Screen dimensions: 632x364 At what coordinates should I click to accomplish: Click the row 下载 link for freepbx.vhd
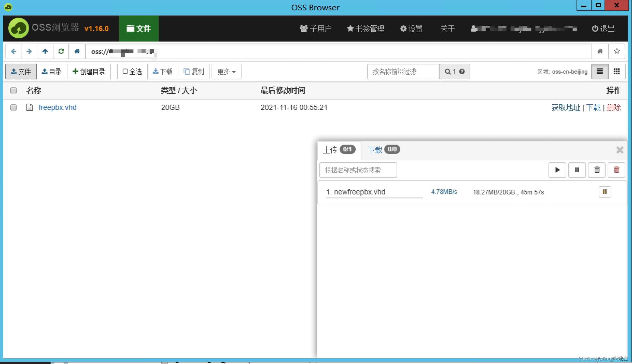pyautogui.click(x=593, y=107)
